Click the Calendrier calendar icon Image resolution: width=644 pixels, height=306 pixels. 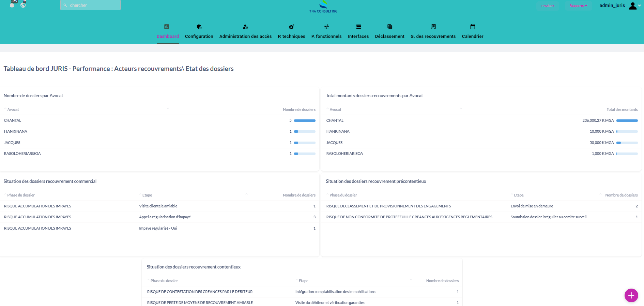pyautogui.click(x=473, y=27)
